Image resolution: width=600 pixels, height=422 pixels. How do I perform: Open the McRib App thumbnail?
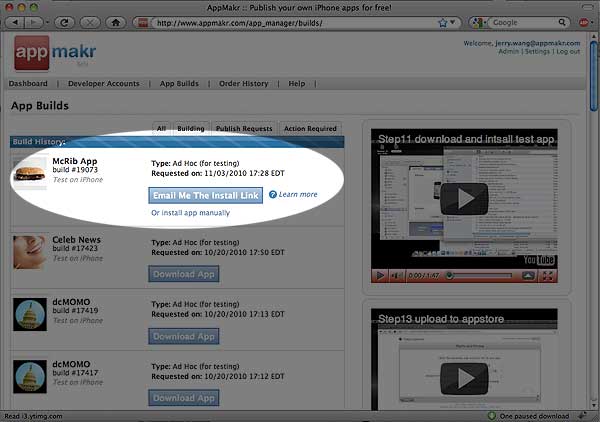[x=30, y=173]
